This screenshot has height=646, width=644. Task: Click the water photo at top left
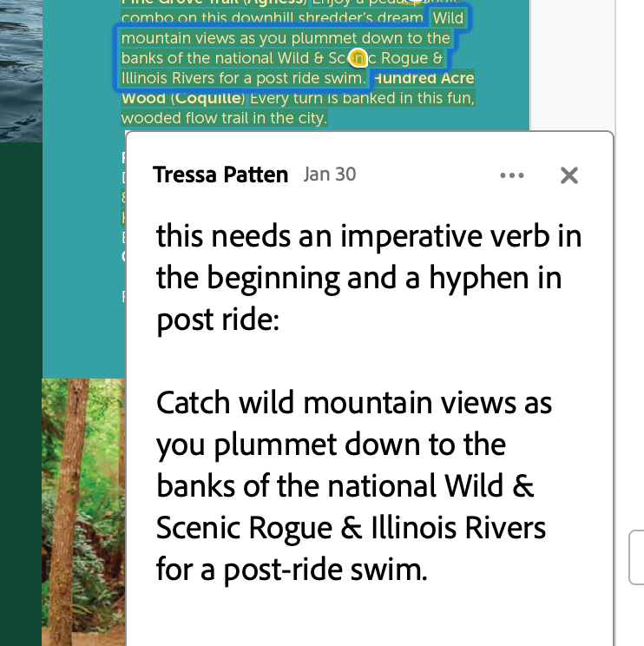[21, 69]
